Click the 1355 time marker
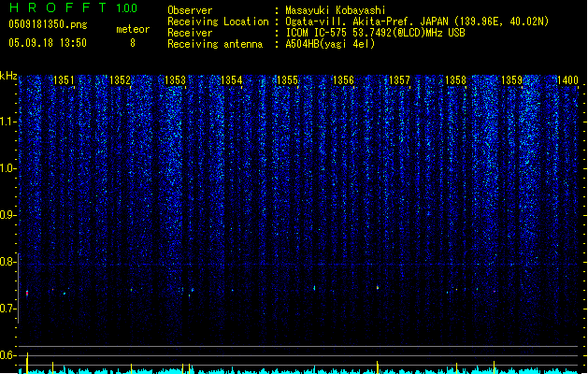Viewport: 588px width, 374px height. pos(287,80)
